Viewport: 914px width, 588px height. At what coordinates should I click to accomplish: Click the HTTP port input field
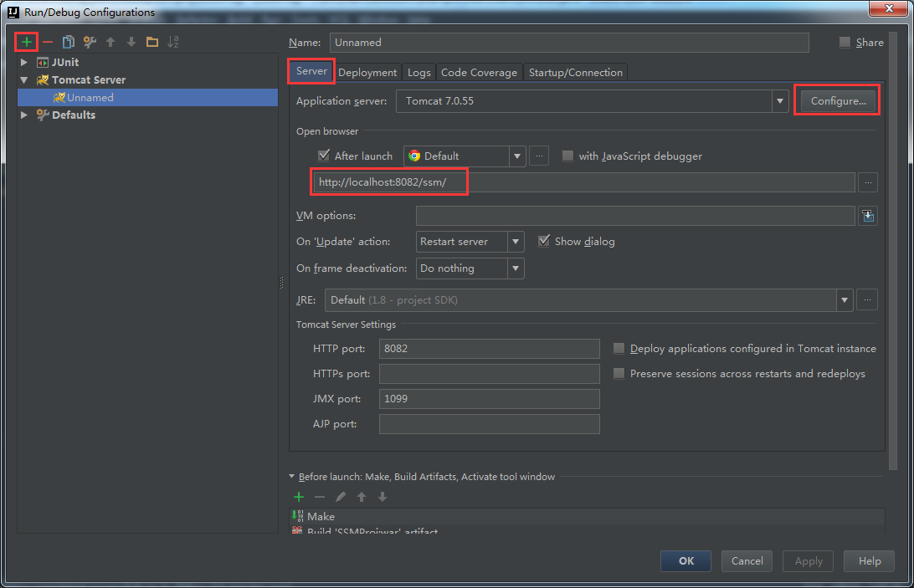click(489, 349)
